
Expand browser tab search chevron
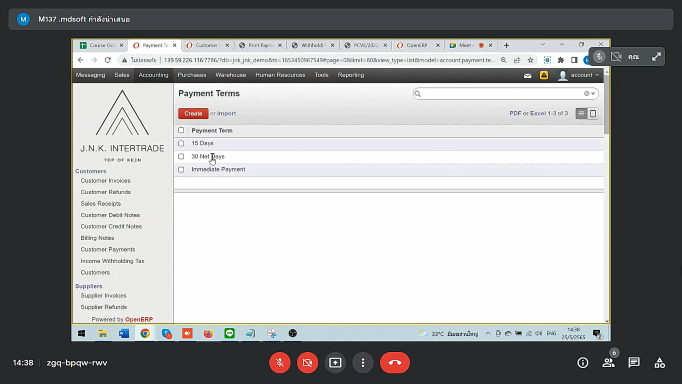point(542,45)
